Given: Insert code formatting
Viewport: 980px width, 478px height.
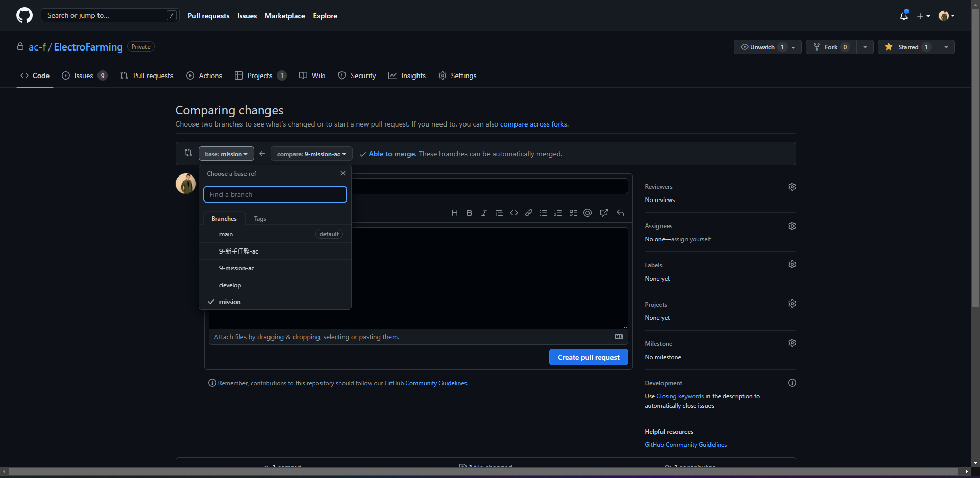Looking at the screenshot, I should (514, 213).
